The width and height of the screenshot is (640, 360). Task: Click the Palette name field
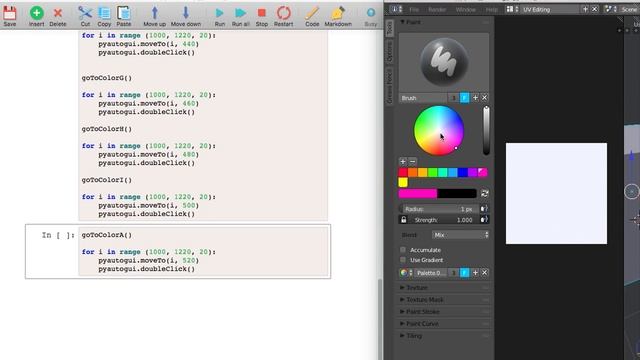431,273
